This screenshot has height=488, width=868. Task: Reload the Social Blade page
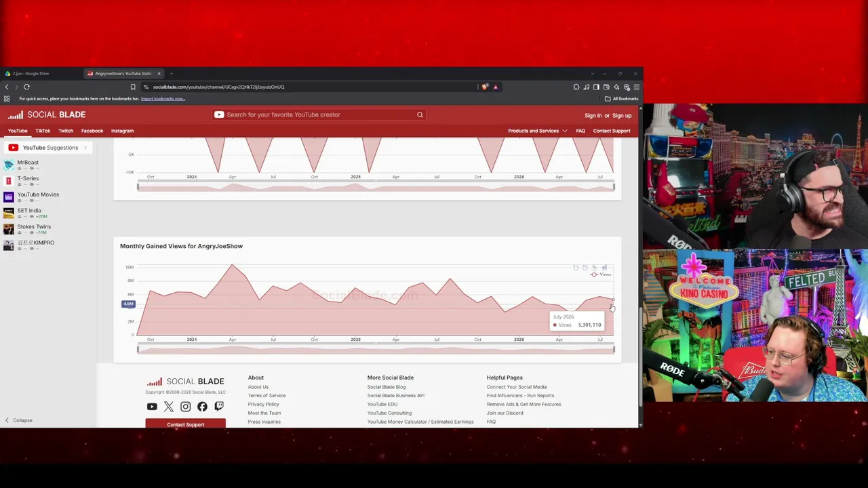(26, 87)
